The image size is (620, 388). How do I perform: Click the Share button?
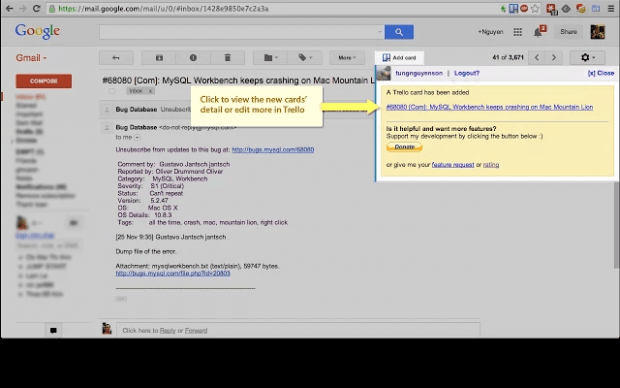click(568, 32)
